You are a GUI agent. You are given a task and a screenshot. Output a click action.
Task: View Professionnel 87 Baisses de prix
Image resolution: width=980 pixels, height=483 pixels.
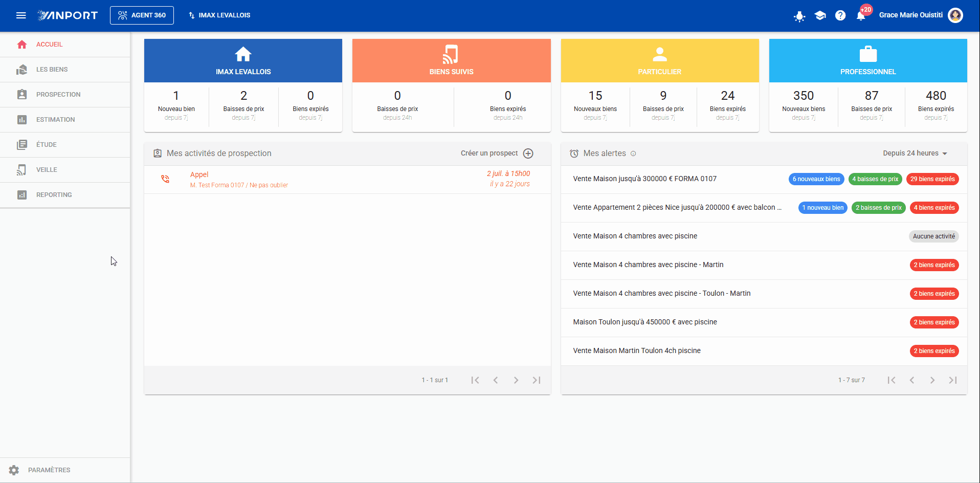(x=872, y=106)
